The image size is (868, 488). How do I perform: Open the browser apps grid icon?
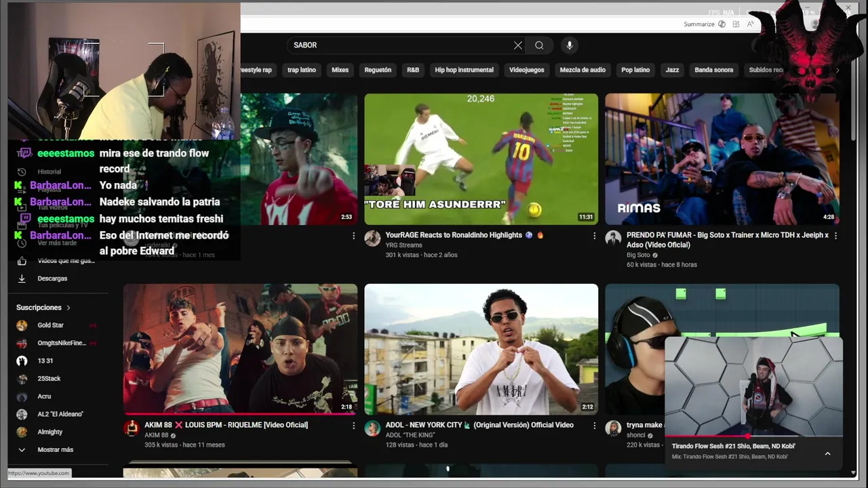(x=736, y=24)
